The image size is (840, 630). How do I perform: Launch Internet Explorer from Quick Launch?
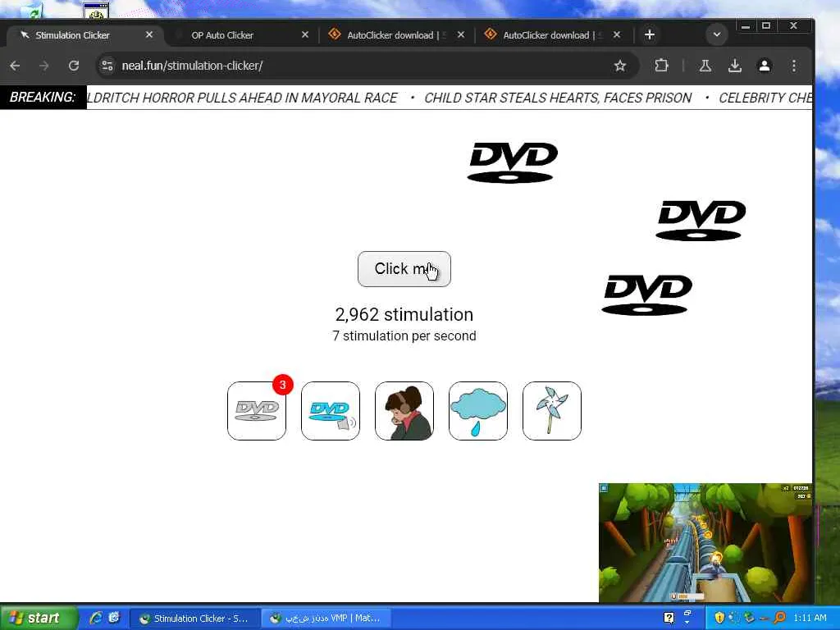point(96,618)
